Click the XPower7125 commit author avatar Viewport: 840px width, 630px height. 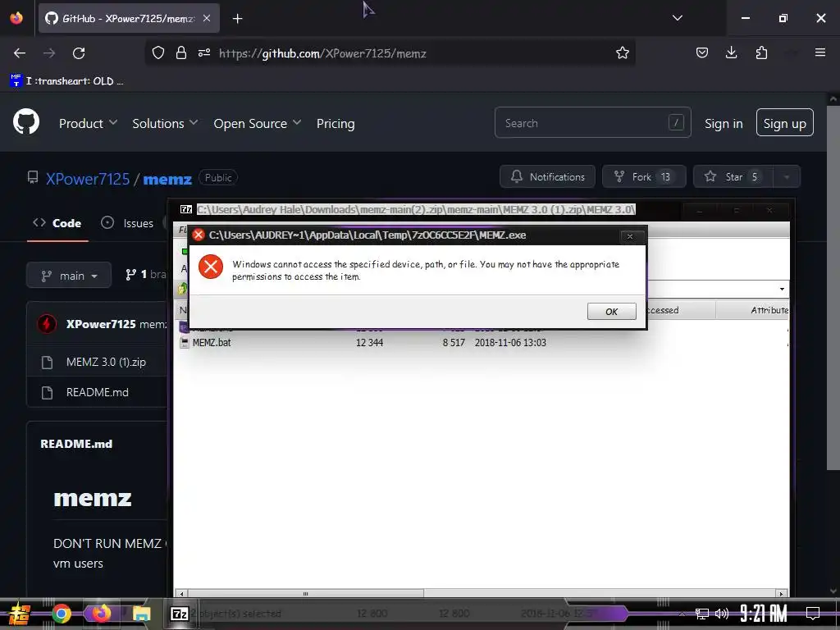click(x=47, y=323)
